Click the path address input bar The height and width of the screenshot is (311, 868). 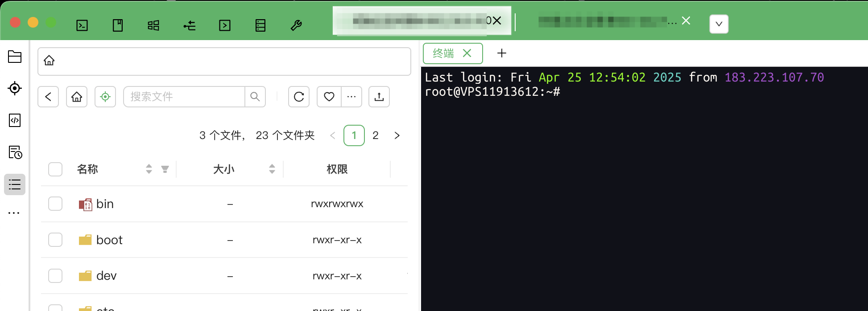pos(224,61)
